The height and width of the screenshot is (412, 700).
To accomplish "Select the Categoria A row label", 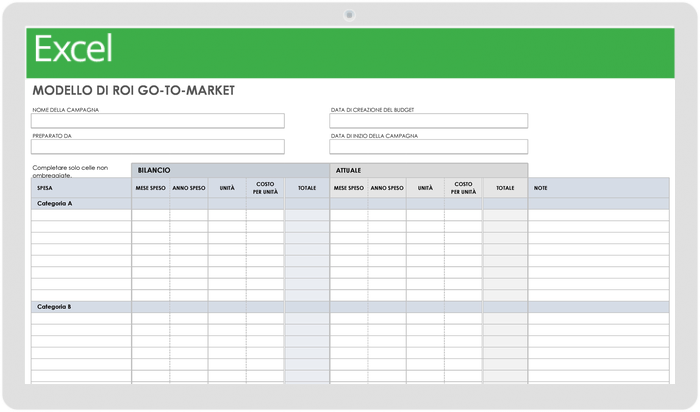I will (x=55, y=203).
